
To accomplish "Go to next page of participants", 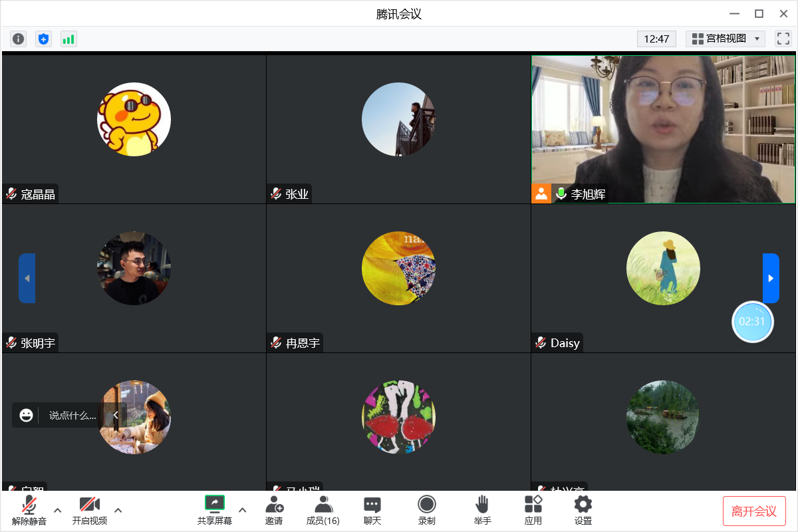I will click(x=771, y=278).
